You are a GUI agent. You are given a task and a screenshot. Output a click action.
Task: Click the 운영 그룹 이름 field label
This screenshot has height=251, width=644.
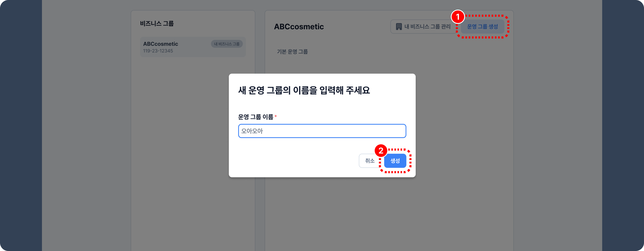tap(255, 117)
